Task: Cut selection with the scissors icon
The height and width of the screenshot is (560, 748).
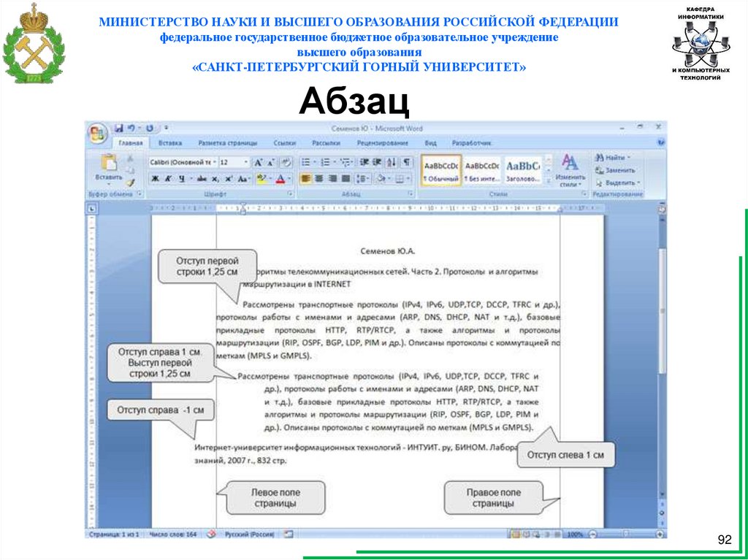Action: pos(130,159)
